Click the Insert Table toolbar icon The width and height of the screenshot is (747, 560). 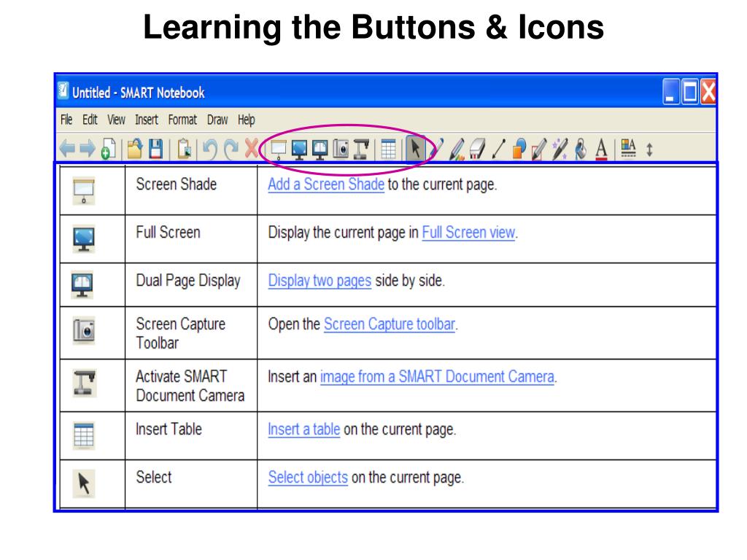[388, 149]
